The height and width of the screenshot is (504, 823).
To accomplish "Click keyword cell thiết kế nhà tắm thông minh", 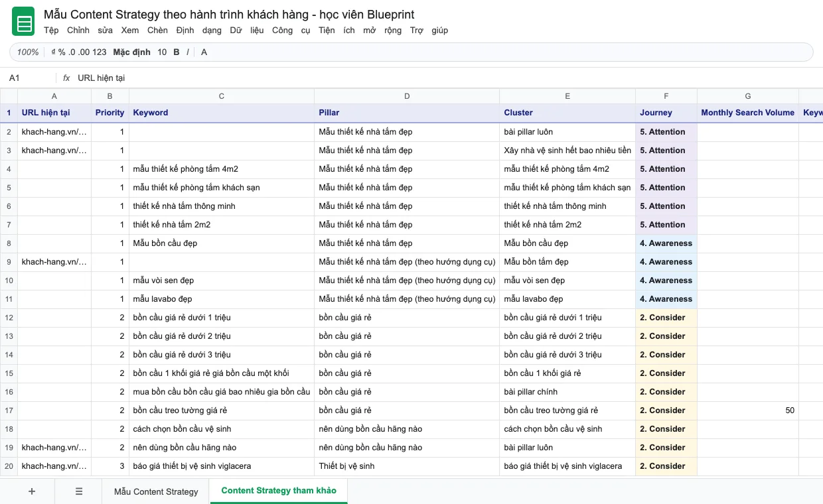I will (222, 206).
